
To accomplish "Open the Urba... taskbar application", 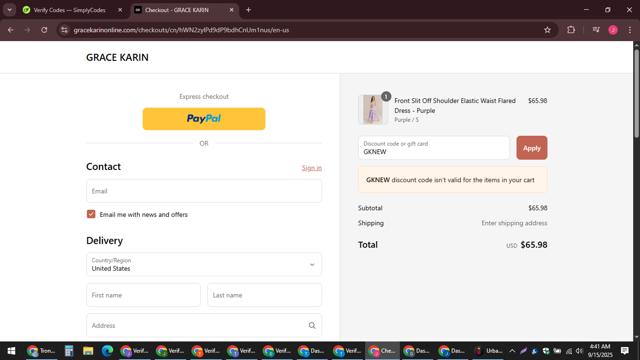I will [x=488, y=351].
